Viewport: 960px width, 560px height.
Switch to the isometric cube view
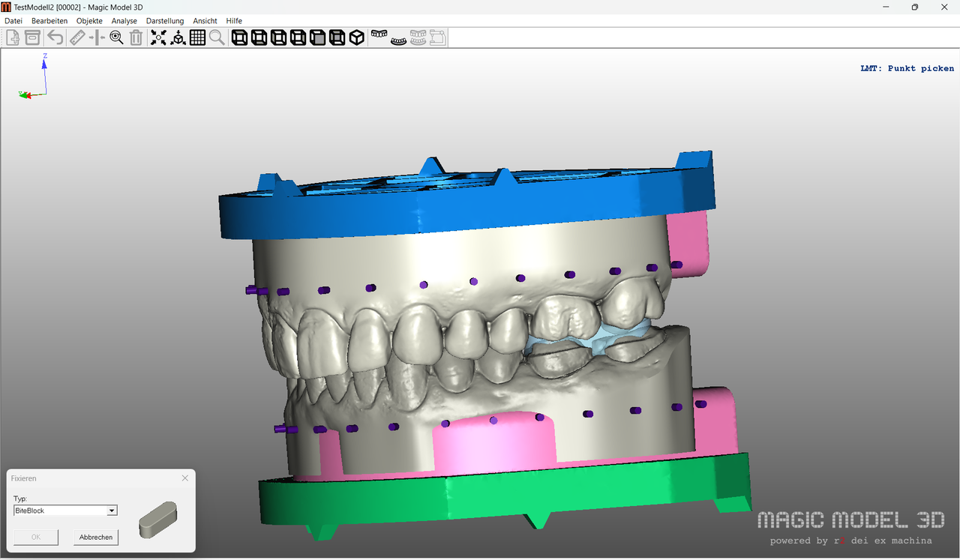(x=357, y=37)
